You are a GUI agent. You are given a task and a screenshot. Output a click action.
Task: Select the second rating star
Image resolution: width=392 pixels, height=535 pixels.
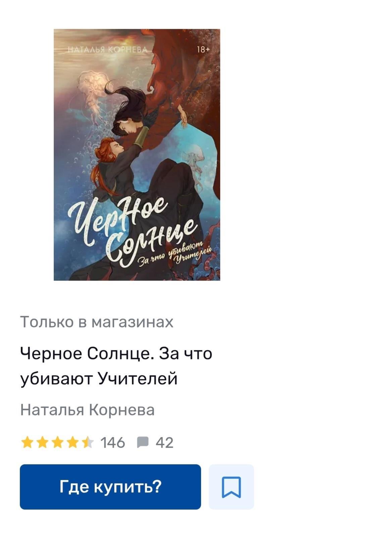click(x=42, y=442)
